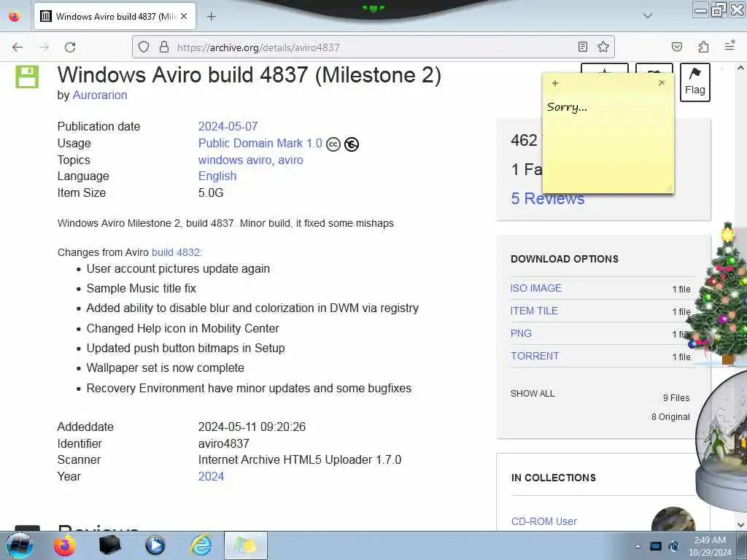Toggle reader view in the address bar
The width and height of the screenshot is (747, 560).
(583, 47)
